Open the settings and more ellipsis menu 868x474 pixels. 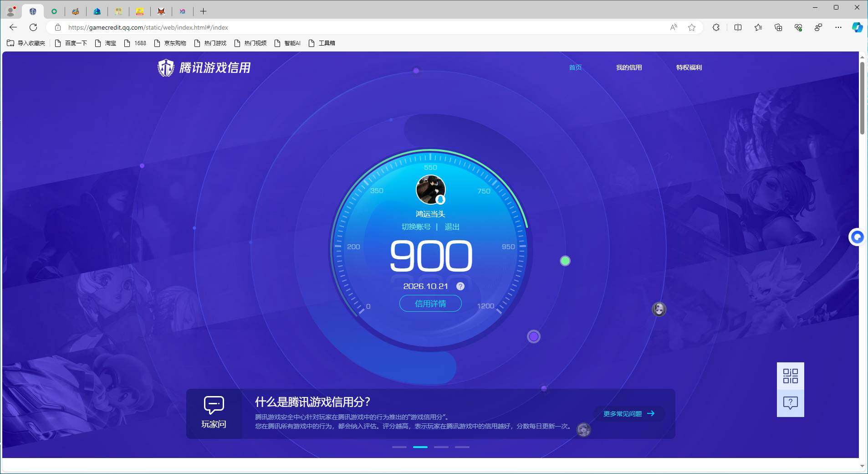[x=838, y=27]
